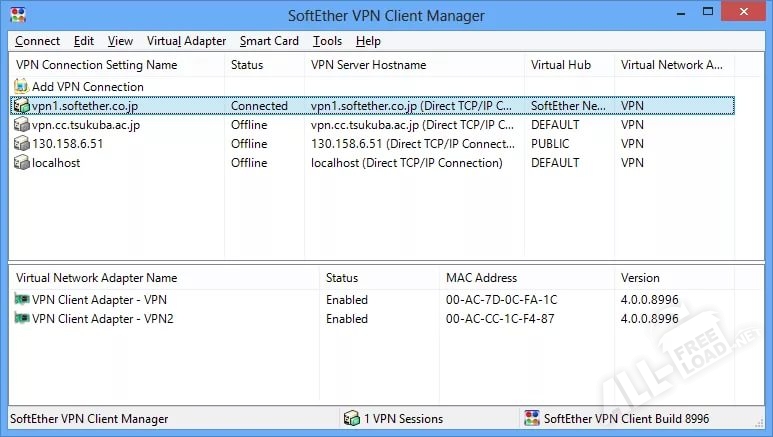Open the Connect menu
The width and height of the screenshot is (773, 437).
(x=37, y=41)
